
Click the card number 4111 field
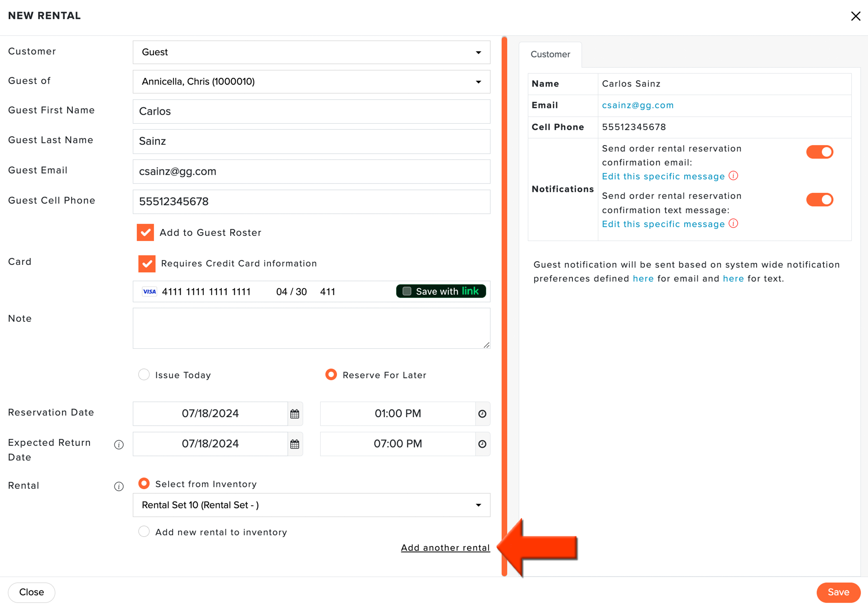pos(206,292)
